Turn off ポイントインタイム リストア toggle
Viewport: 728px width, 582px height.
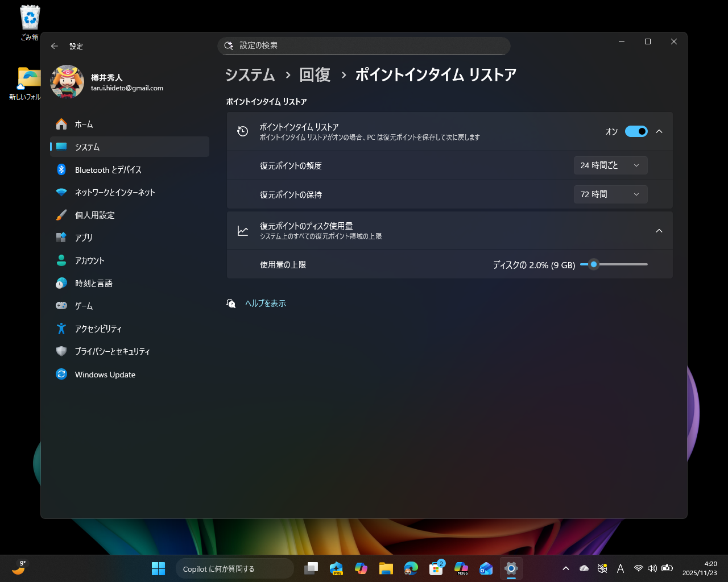pyautogui.click(x=636, y=131)
